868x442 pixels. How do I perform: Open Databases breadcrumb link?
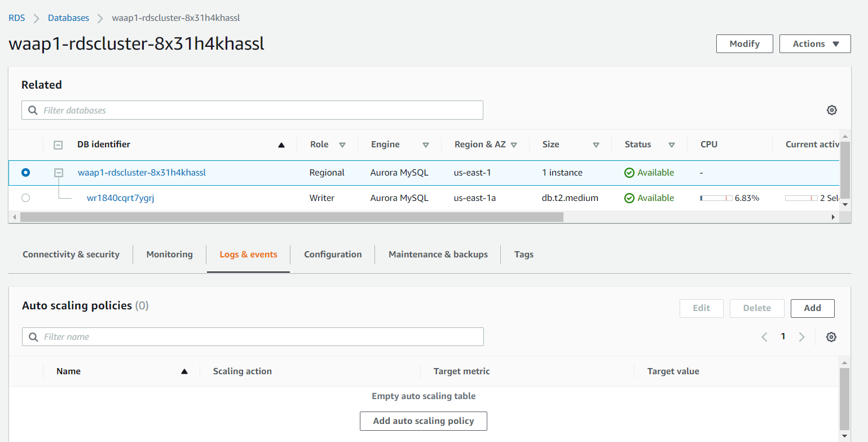[x=68, y=18]
